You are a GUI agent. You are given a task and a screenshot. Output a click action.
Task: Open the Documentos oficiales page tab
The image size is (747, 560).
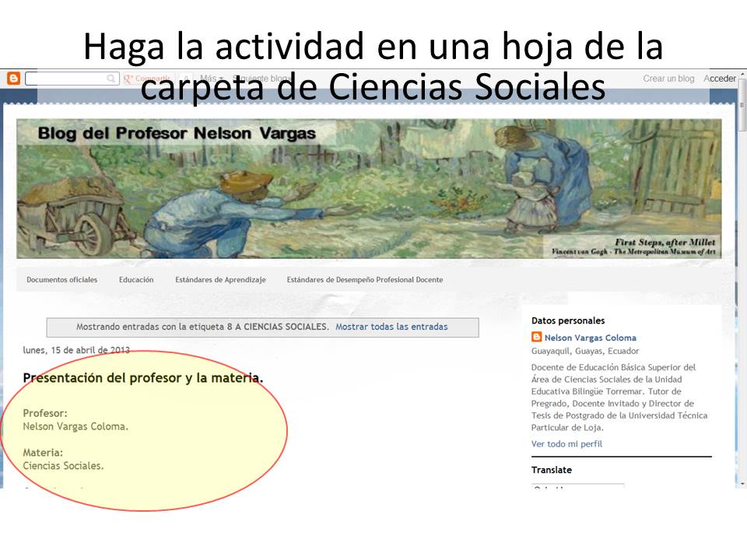62,279
